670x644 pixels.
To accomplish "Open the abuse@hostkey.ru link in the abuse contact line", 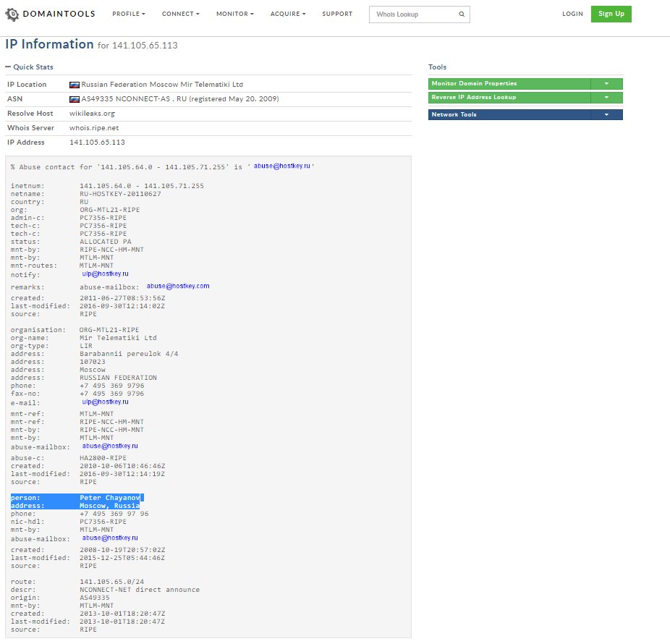I will click(281, 166).
